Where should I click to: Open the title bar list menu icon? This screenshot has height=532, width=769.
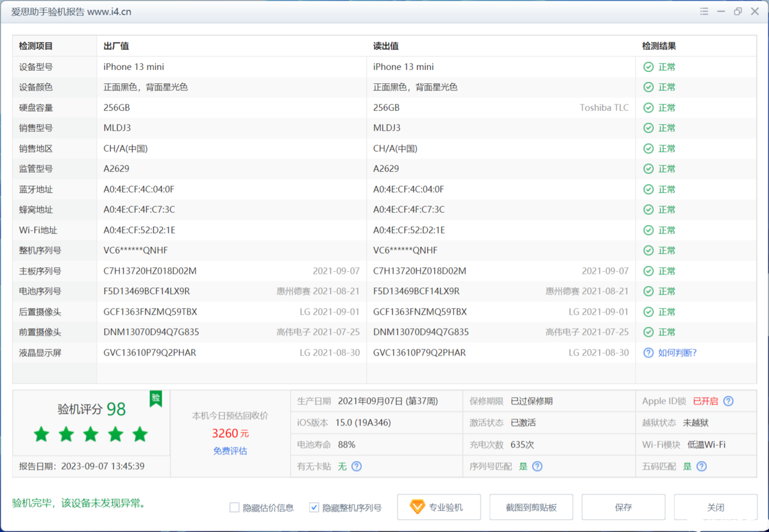(704, 12)
